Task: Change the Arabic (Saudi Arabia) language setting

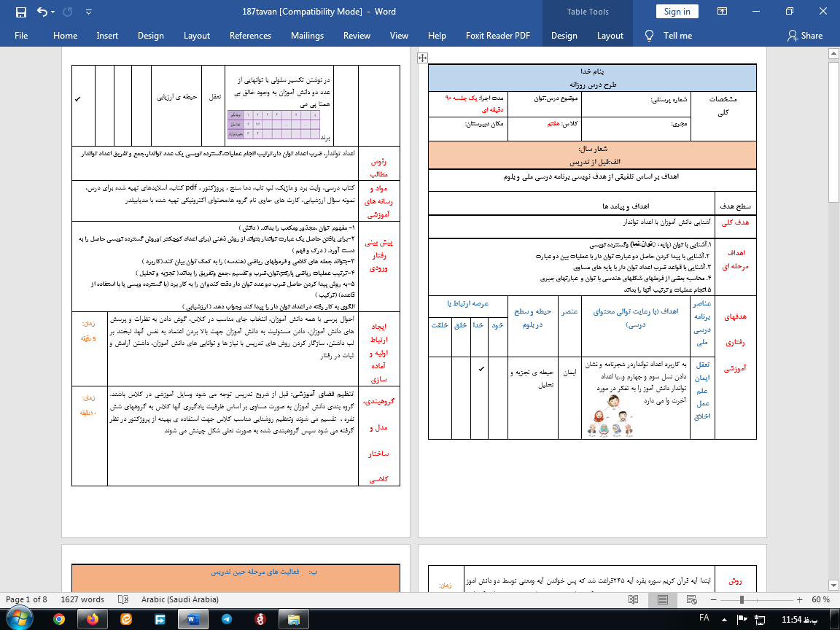Action: [180, 599]
